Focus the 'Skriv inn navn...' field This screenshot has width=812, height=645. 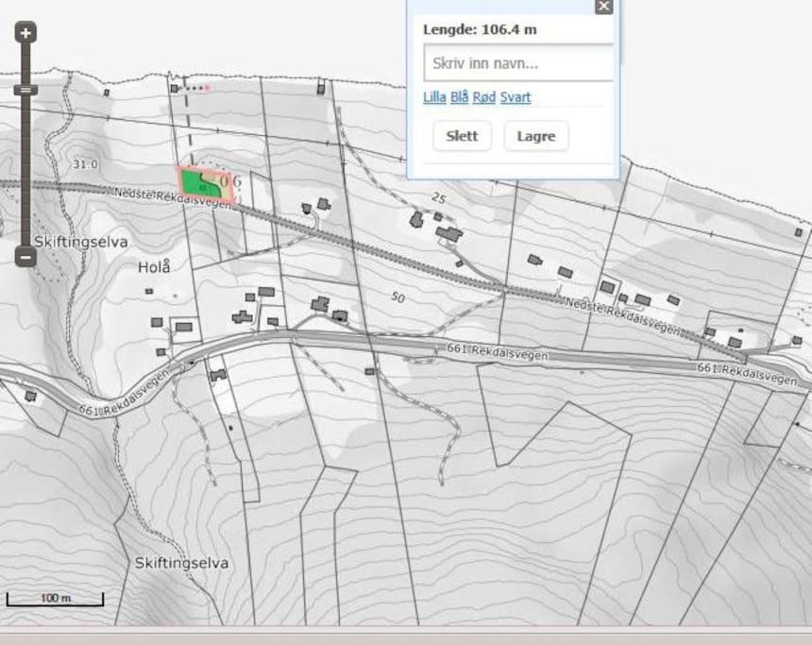coord(518,63)
